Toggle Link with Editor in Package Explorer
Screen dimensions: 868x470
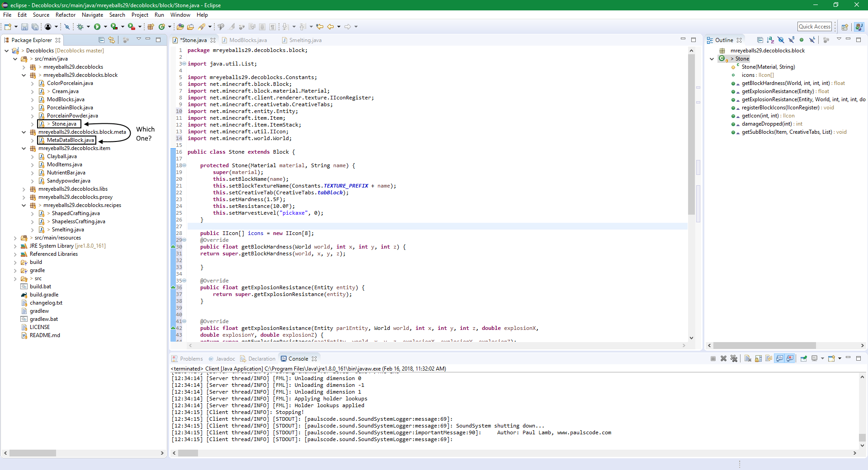[112, 40]
